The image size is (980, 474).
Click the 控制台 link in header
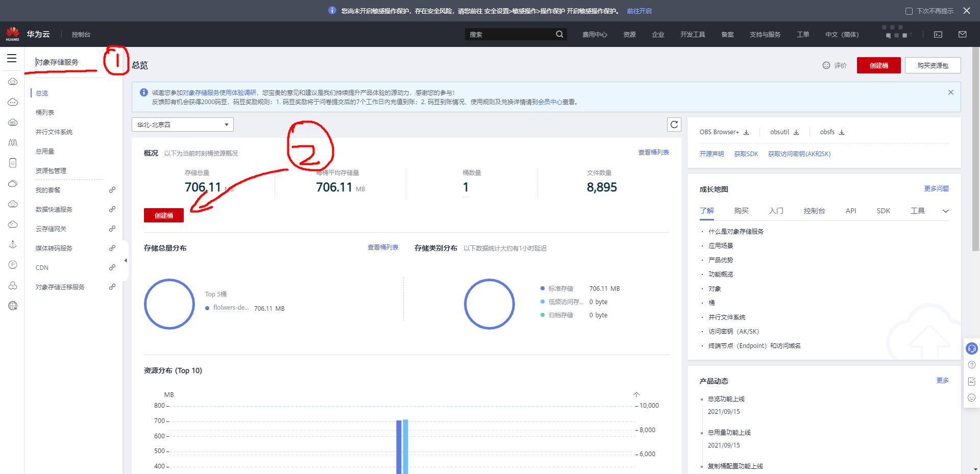[81, 35]
